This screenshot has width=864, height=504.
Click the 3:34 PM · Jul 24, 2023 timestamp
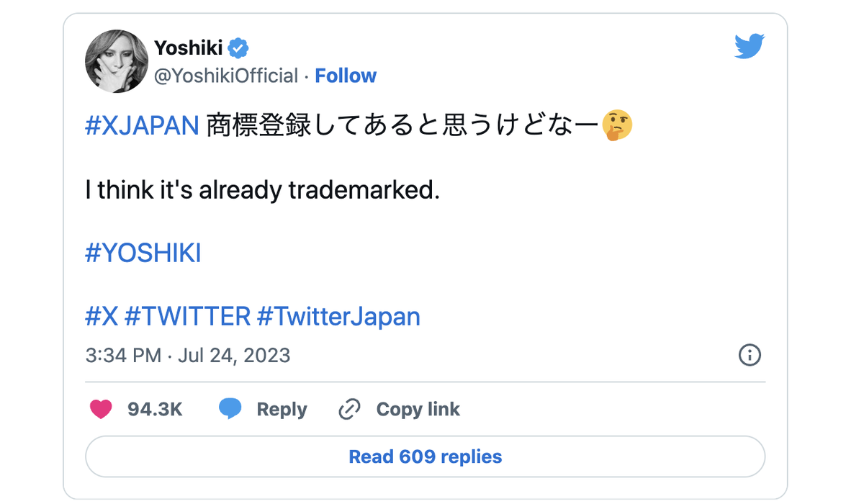188,355
